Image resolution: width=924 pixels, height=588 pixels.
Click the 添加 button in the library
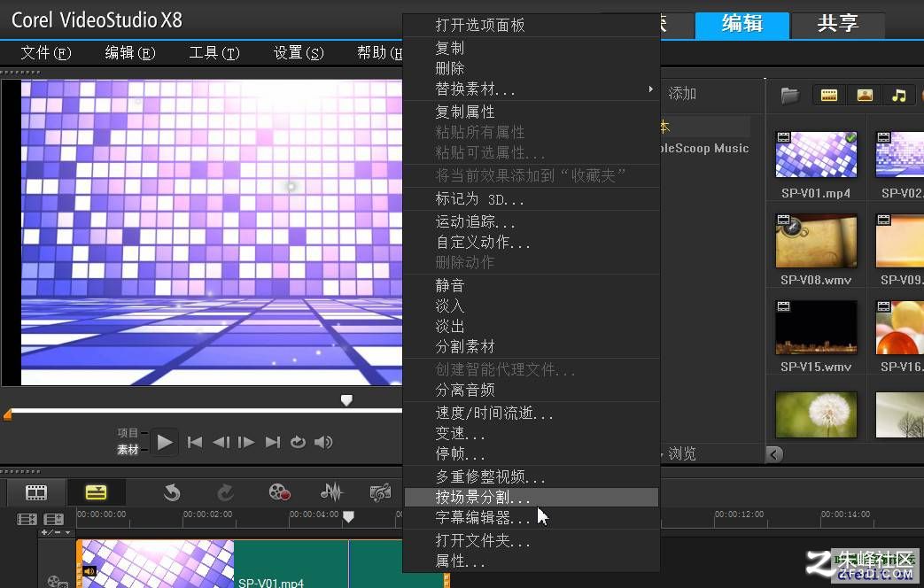[682, 94]
